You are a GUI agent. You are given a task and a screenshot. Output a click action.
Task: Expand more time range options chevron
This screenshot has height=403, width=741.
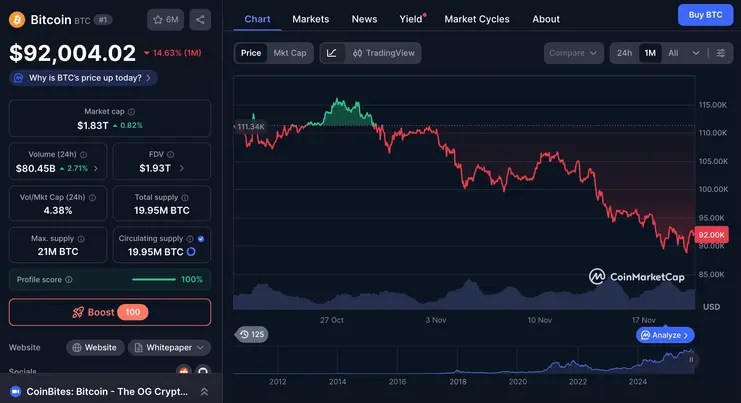696,53
